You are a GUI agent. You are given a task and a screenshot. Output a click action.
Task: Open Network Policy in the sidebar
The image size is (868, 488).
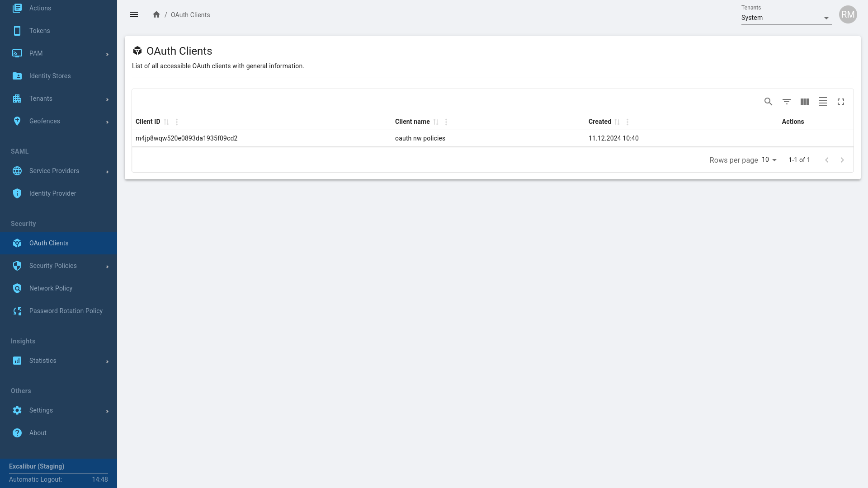tap(51, 288)
